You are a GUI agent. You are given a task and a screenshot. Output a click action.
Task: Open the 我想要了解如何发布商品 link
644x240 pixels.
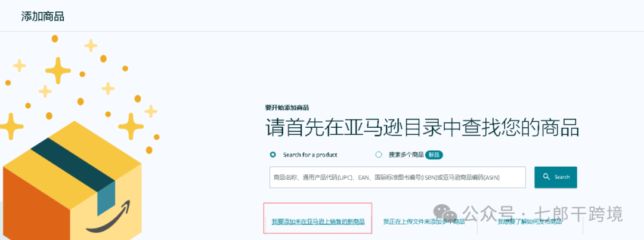pyautogui.click(x=530, y=222)
